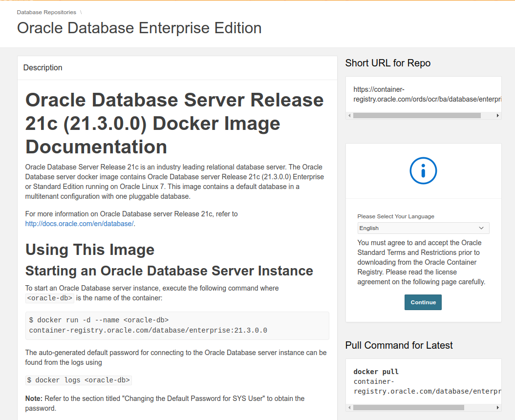Open the language selection dropdown showing English
This screenshot has height=420, width=515.
coord(423,228)
